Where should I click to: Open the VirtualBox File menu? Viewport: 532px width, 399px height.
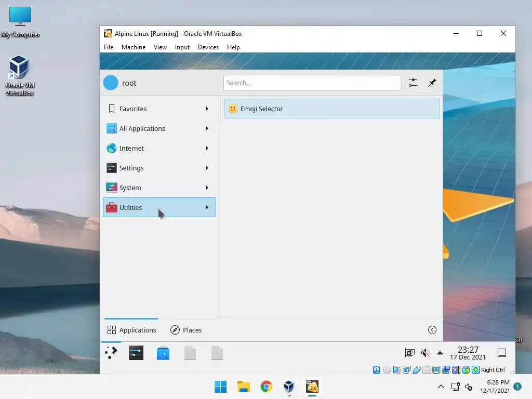[x=109, y=47]
